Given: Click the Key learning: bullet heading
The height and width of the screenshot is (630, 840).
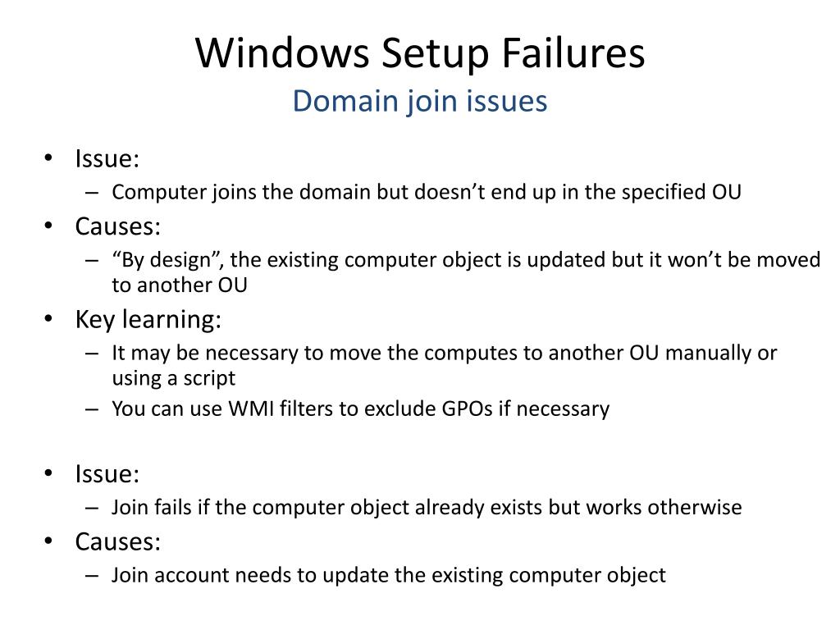Looking at the screenshot, I should (x=148, y=320).
